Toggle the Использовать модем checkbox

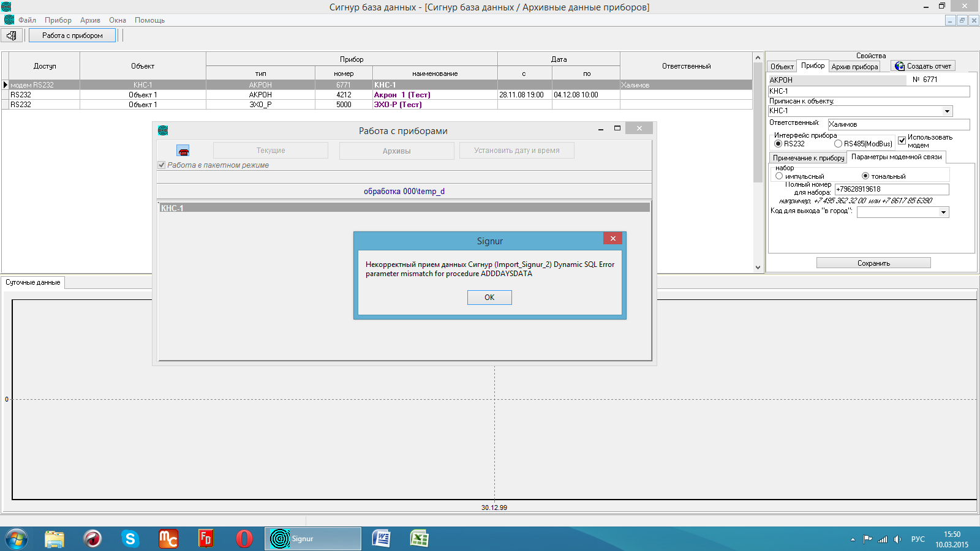coord(902,141)
